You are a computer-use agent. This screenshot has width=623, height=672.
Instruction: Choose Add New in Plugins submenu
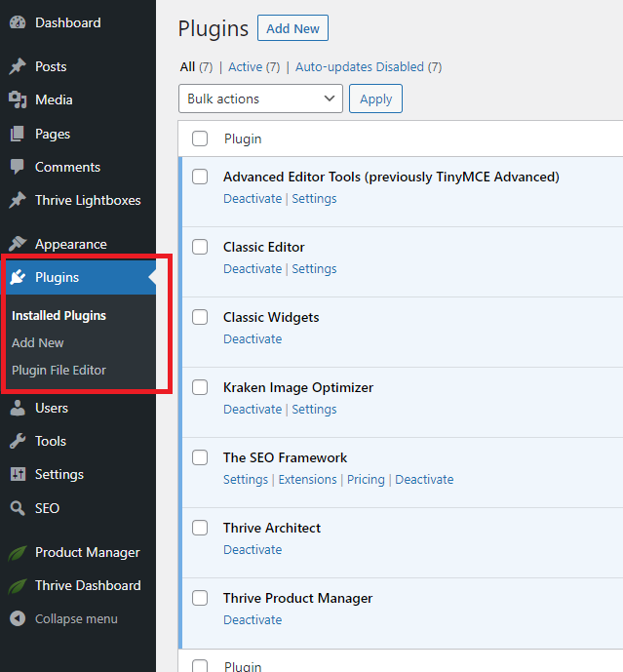(x=37, y=343)
